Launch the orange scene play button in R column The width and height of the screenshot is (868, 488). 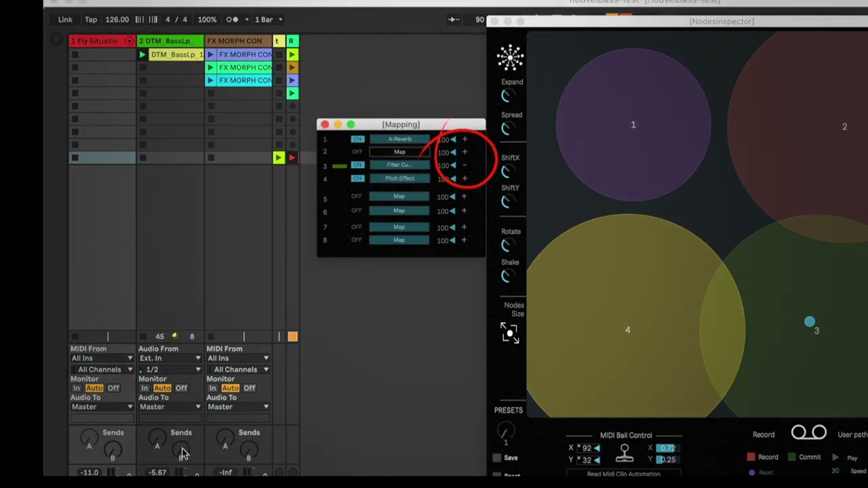pos(292,67)
